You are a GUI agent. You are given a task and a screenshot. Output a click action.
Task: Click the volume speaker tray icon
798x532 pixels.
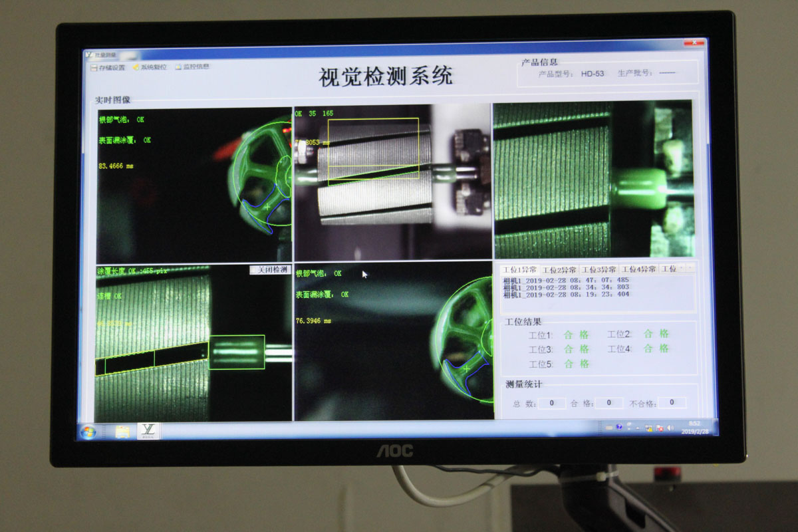point(670,428)
